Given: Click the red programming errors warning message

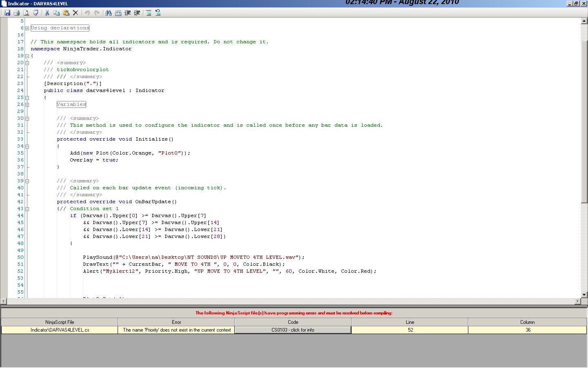Looking at the screenshot, I should [294, 313].
